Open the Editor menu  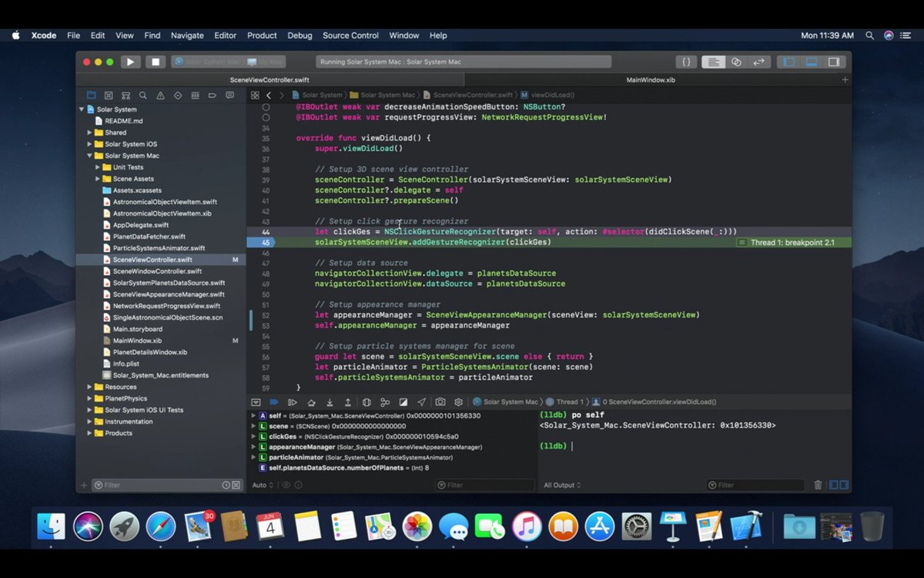point(225,35)
